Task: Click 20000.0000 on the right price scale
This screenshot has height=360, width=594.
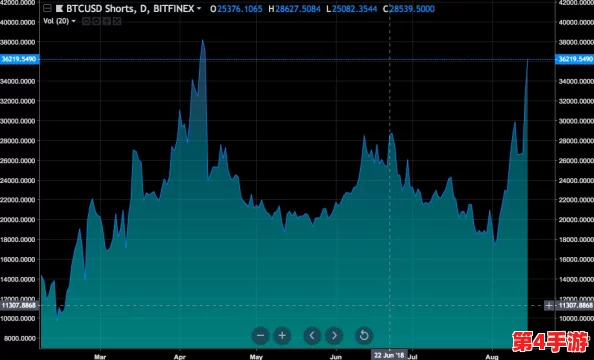Action: [x=576, y=220]
